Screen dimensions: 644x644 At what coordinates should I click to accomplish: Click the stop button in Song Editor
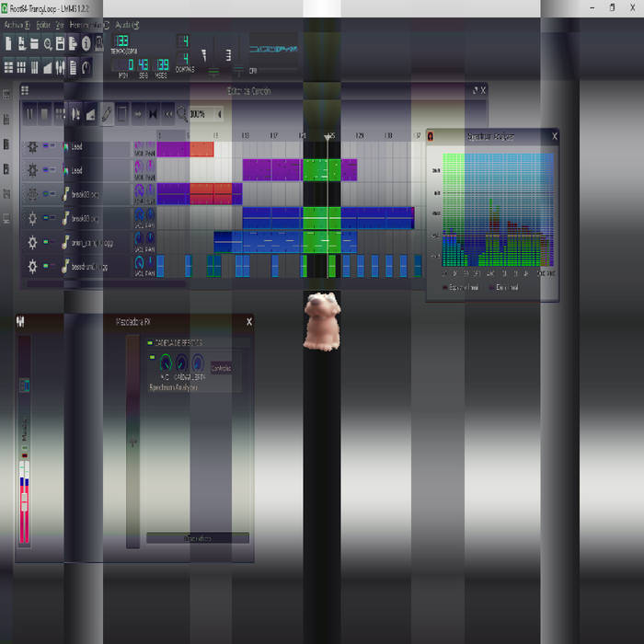click(x=44, y=114)
